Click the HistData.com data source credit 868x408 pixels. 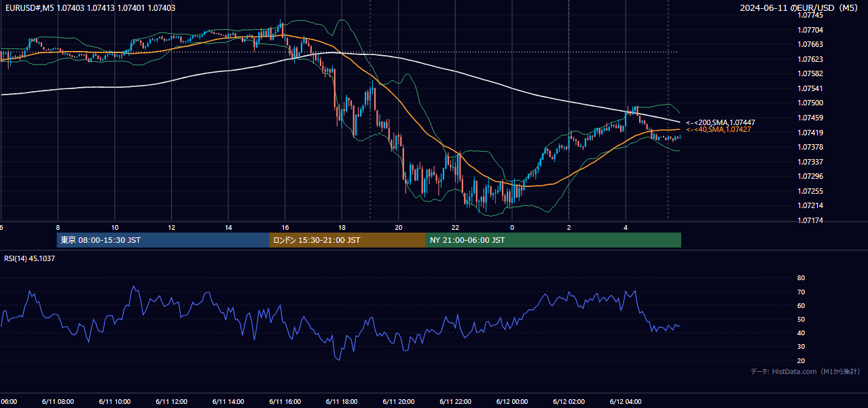tap(805, 371)
